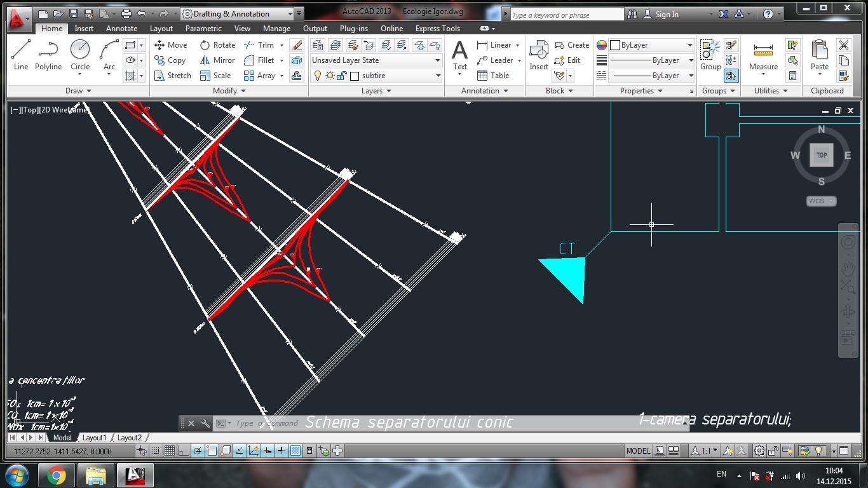Toggle layer on/off lightbulb for subtire

point(318,76)
